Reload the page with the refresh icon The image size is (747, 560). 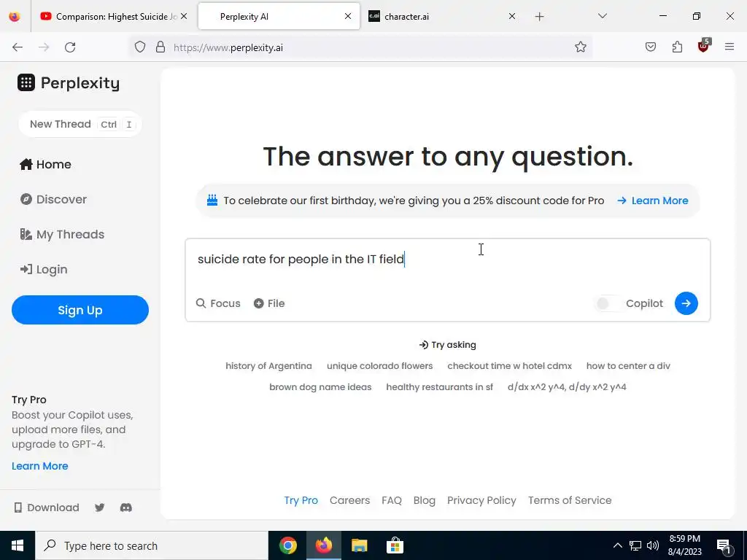click(x=70, y=47)
